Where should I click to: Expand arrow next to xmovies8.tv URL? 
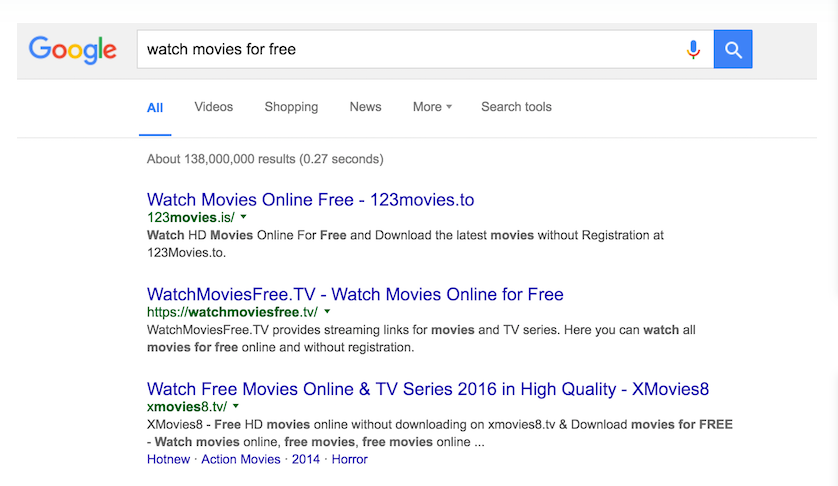(x=235, y=407)
